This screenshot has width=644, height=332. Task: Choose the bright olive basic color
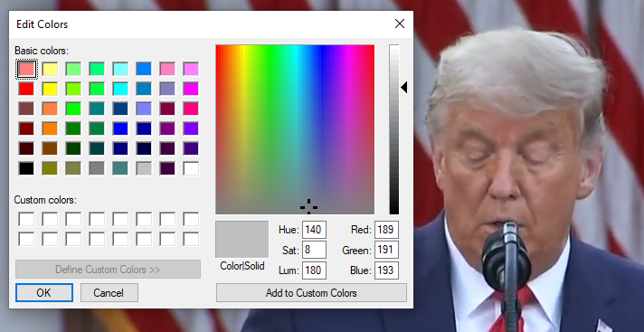click(50, 168)
